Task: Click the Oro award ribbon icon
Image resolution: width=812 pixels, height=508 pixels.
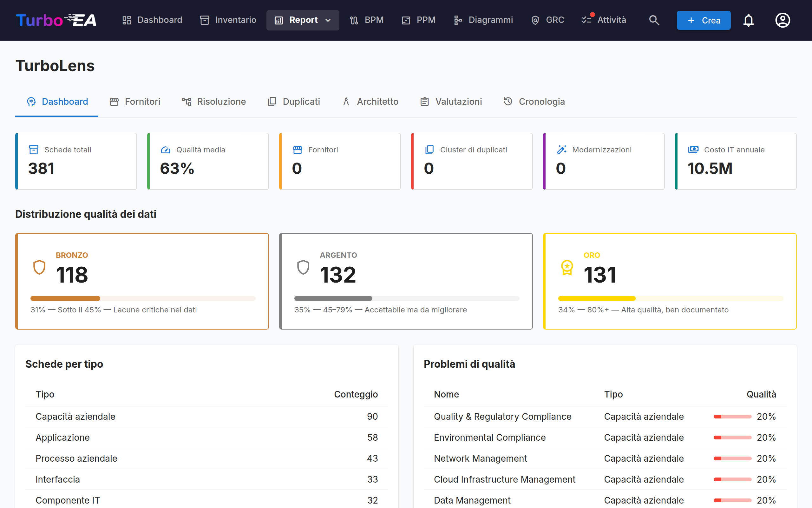Action: [567, 268]
